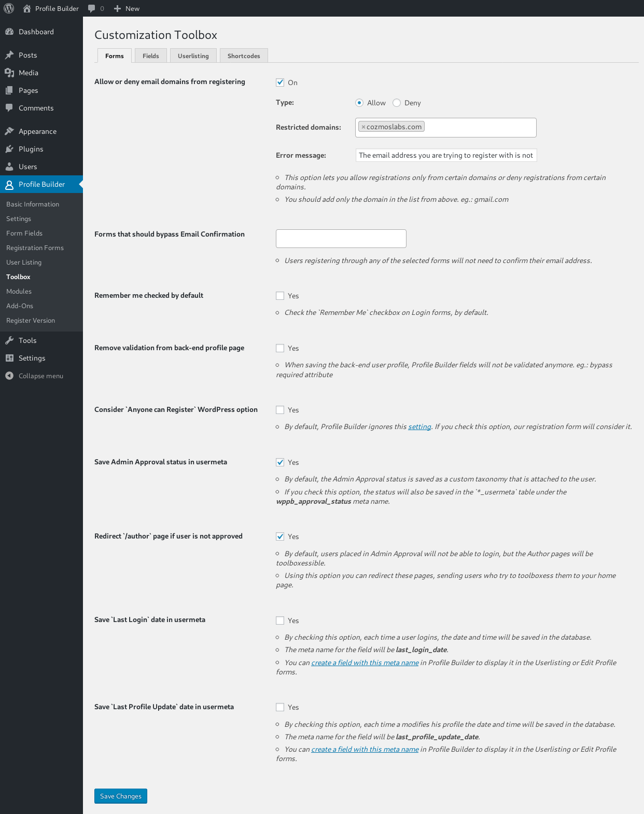Viewport: 644px width, 814px height.
Task: Open the 'setting' link for Anyone can Register
Action: (x=419, y=426)
